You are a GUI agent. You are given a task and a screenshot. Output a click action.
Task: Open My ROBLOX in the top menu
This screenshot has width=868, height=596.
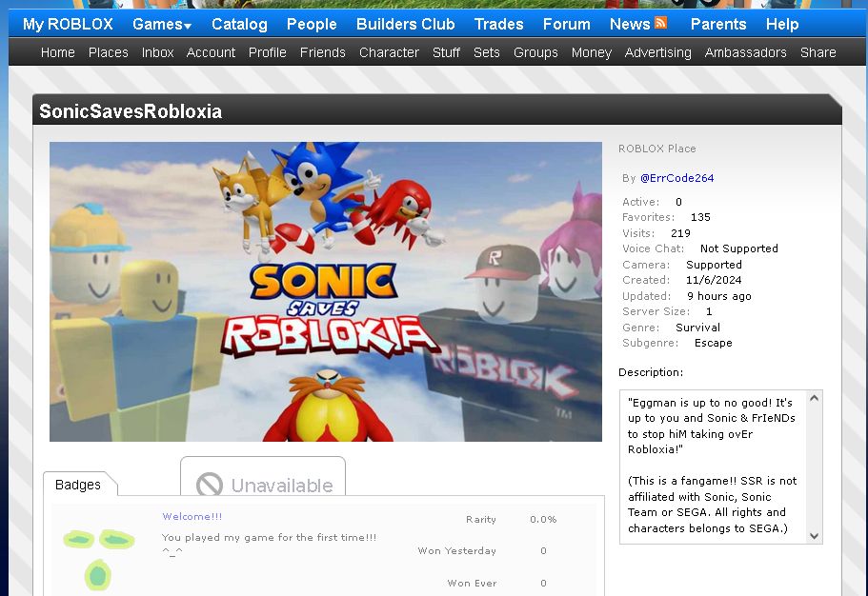pyautogui.click(x=68, y=25)
